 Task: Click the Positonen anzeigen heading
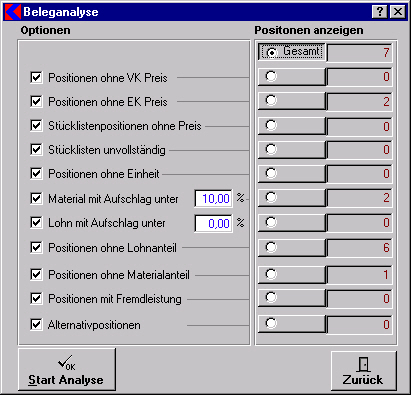(x=309, y=30)
